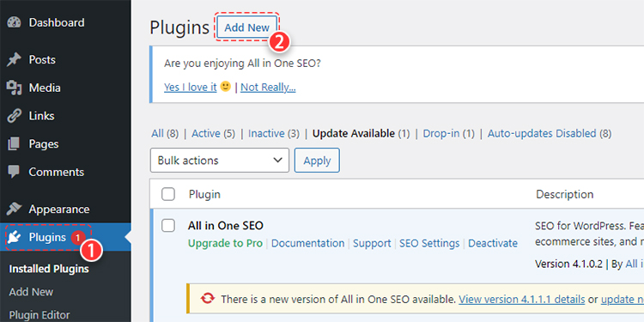The width and height of the screenshot is (644, 322).
Task: Filter plugins by All (8)
Action: pos(165,133)
